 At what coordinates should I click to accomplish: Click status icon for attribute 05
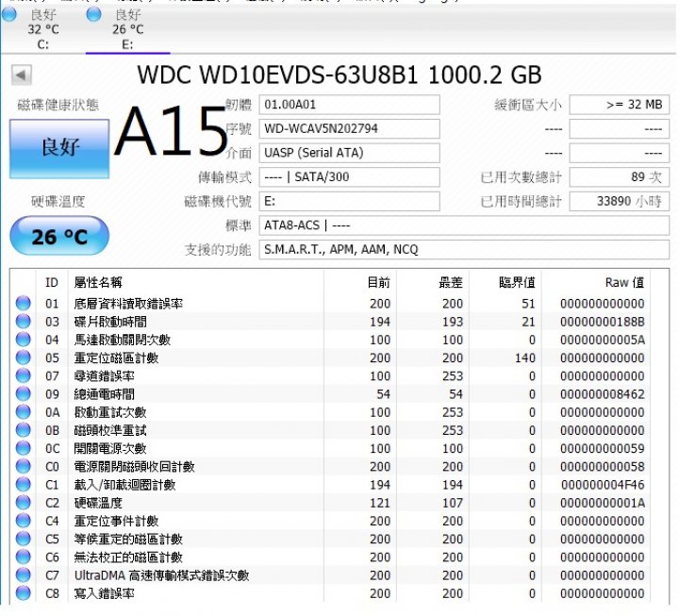click(23, 358)
